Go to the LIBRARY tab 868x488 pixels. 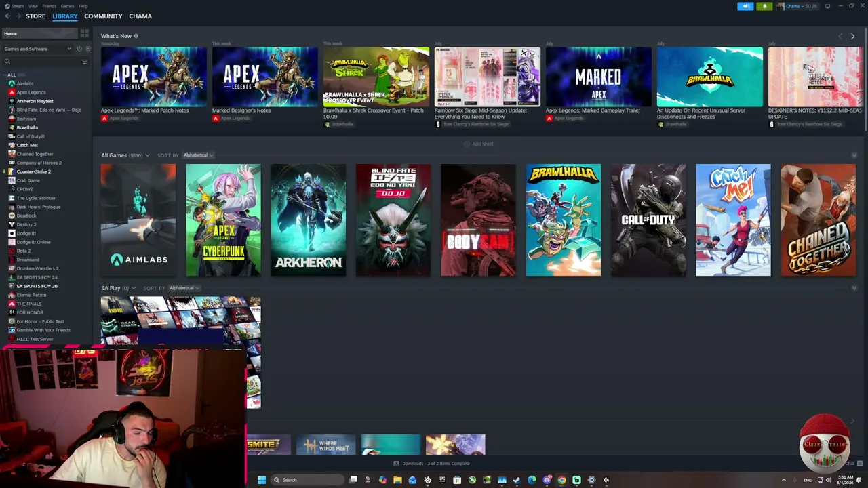point(65,16)
